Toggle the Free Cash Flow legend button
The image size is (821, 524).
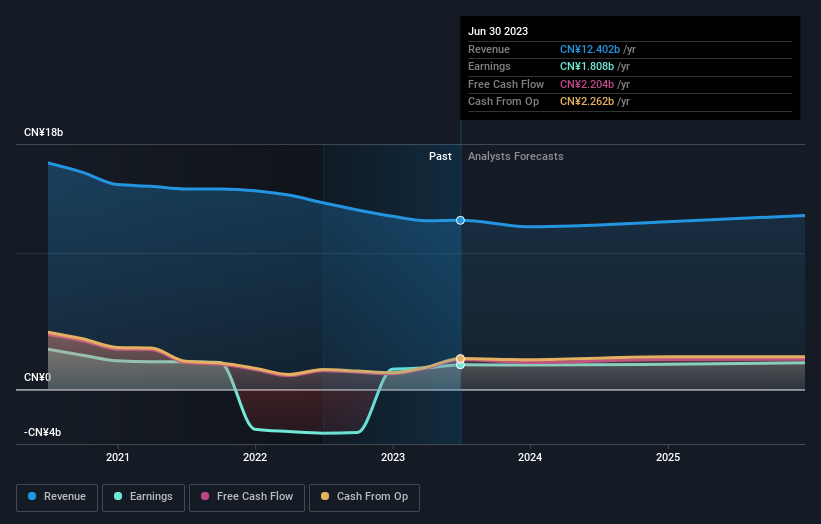click(247, 497)
